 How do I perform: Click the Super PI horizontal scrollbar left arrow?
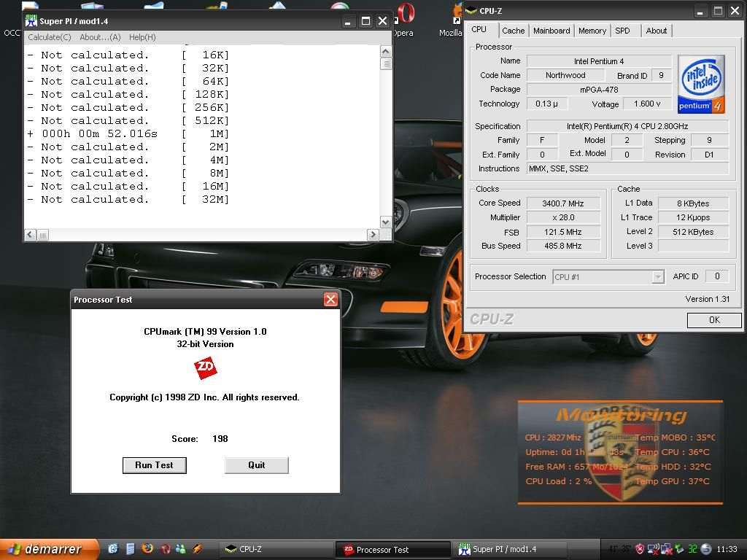tap(31, 234)
